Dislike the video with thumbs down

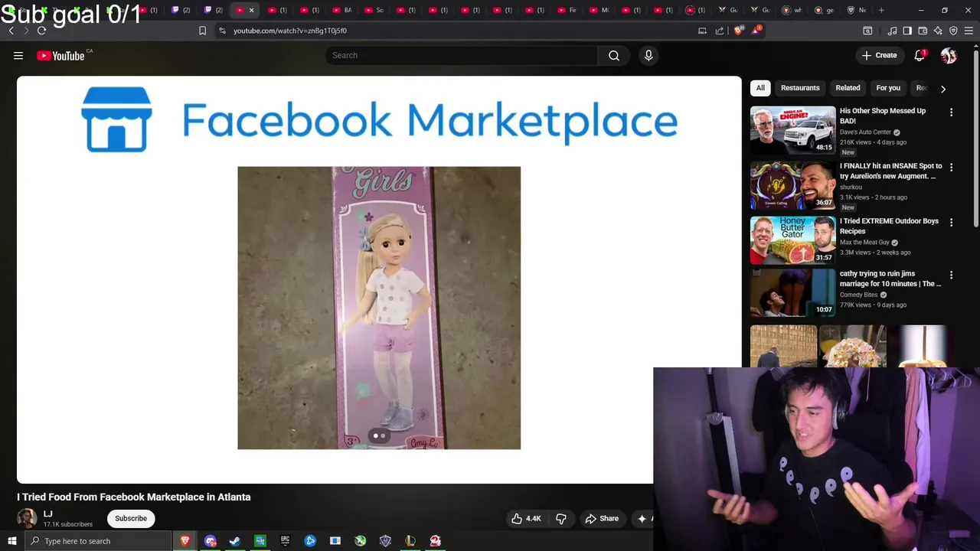click(560, 518)
